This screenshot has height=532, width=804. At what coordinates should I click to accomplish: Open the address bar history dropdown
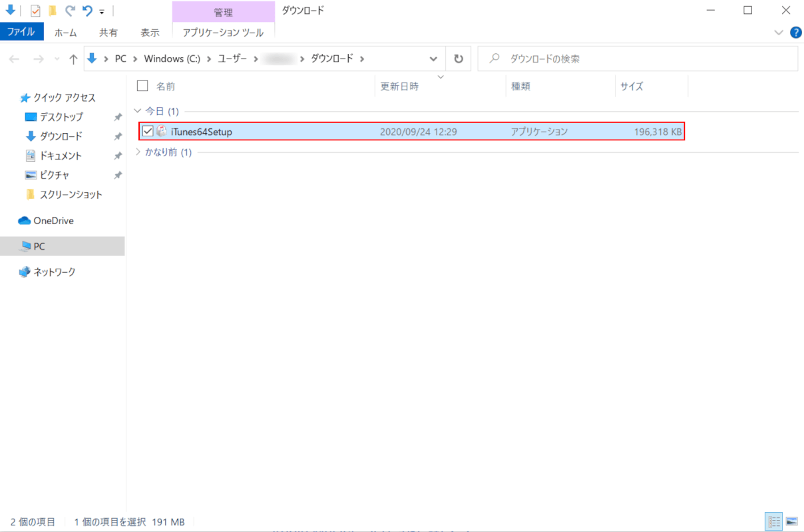point(434,59)
